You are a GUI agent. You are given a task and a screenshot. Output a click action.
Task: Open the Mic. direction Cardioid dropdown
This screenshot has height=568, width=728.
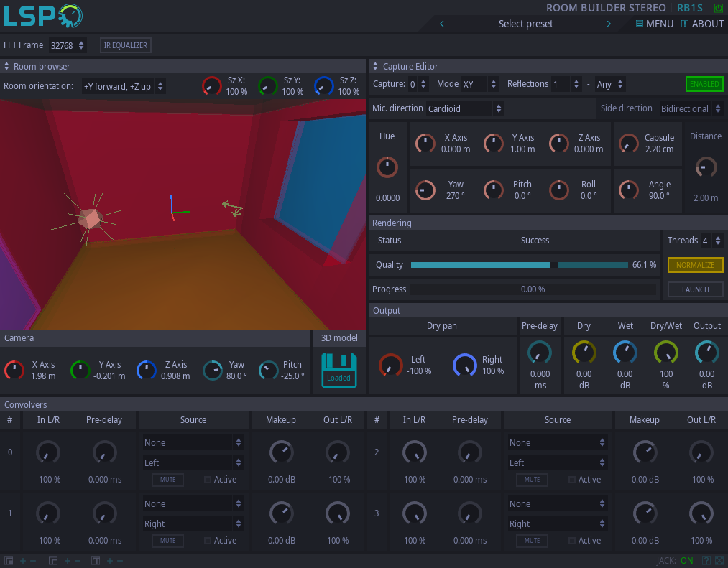464,108
